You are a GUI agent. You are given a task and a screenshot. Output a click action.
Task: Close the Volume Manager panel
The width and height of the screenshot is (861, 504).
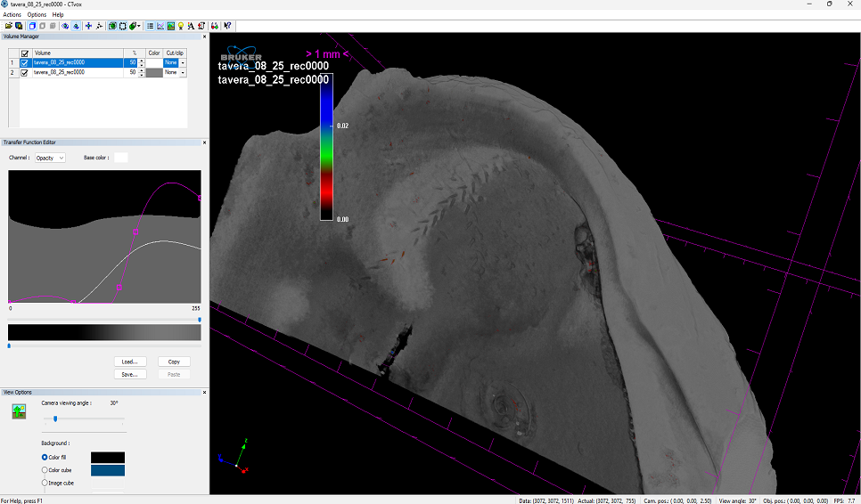pyautogui.click(x=204, y=37)
